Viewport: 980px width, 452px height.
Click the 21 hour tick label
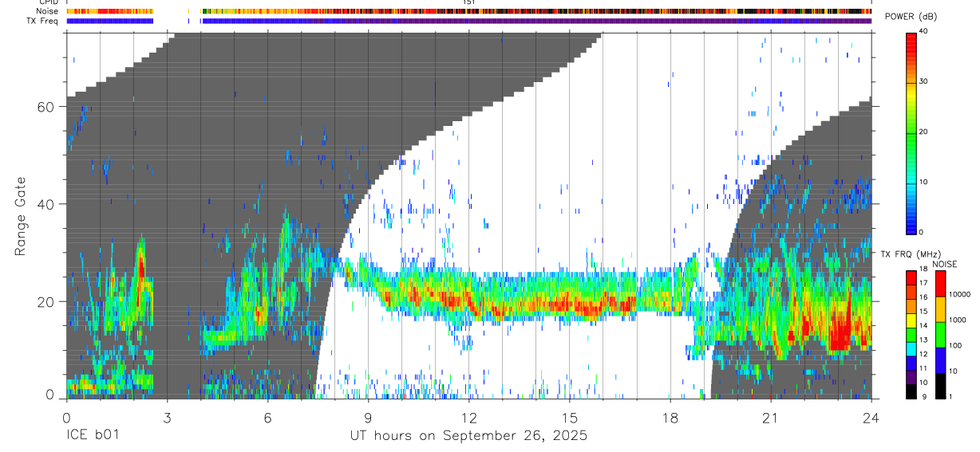pyautogui.click(x=771, y=419)
